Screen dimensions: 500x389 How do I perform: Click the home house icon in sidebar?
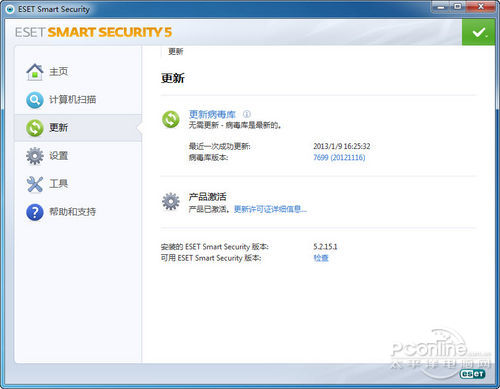(35, 72)
